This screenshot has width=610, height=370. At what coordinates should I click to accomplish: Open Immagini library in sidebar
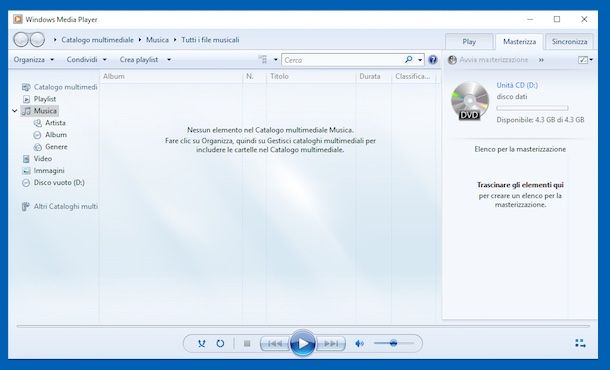(x=43, y=171)
